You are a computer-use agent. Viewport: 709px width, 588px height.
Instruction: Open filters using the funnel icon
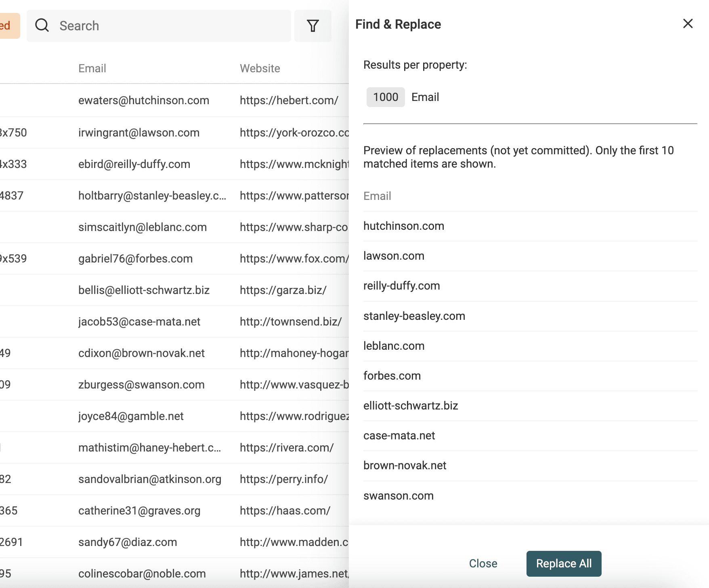[x=313, y=25]
